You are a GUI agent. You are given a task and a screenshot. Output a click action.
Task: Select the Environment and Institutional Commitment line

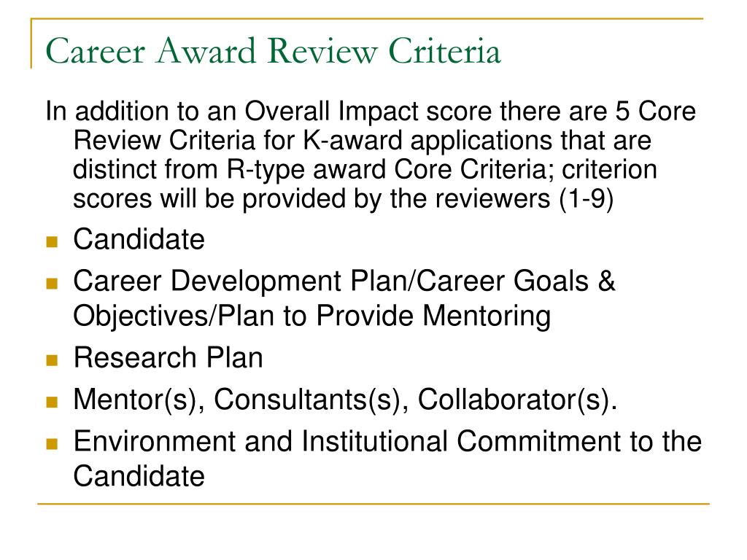click(x=387, y=441)
